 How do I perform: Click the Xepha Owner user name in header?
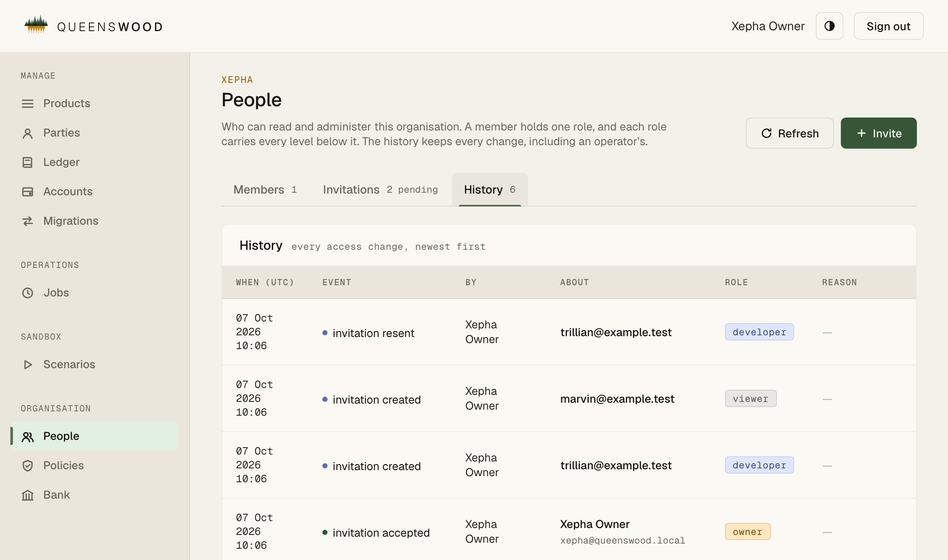(x=768, y=26)
